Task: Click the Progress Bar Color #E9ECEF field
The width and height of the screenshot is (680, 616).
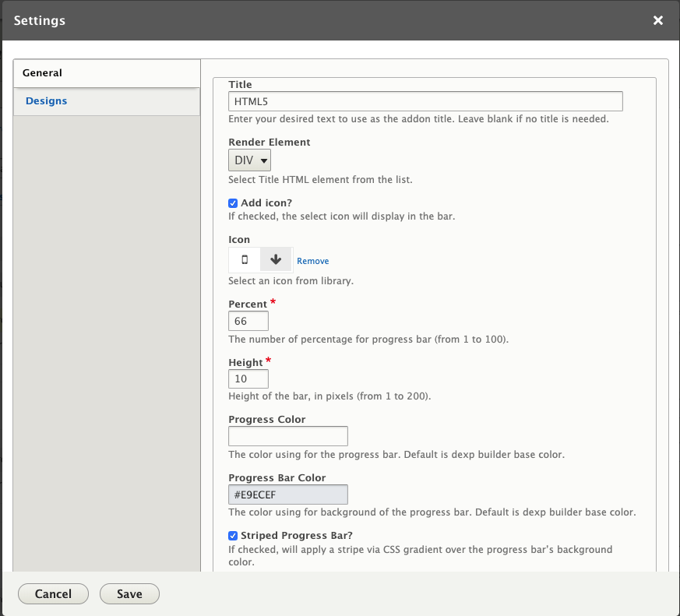Action: point(288,495)
